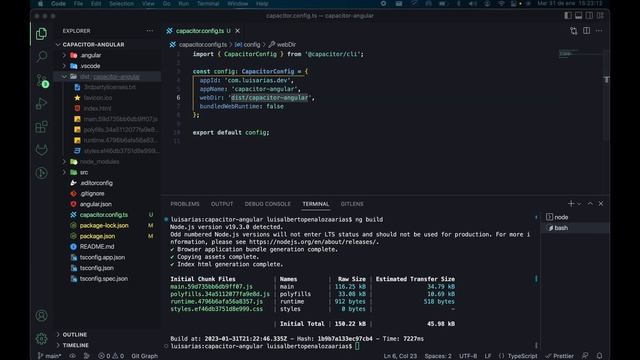Click the UTF-8 encoding indicator

pos(468,356)
